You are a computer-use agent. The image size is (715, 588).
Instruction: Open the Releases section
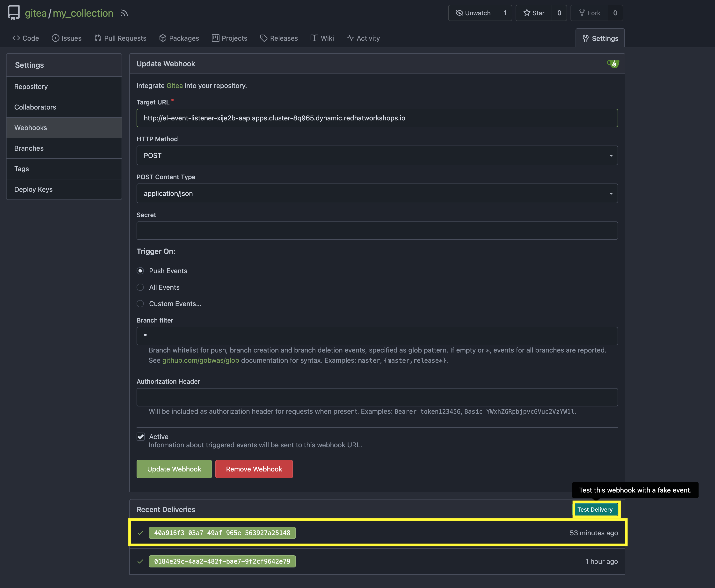pos(279,38)
